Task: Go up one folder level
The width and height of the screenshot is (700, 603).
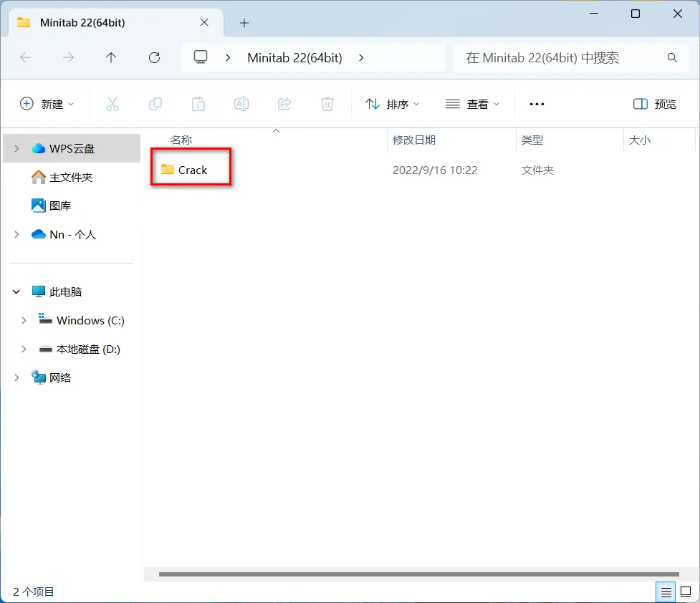Action: click(111, 57)
